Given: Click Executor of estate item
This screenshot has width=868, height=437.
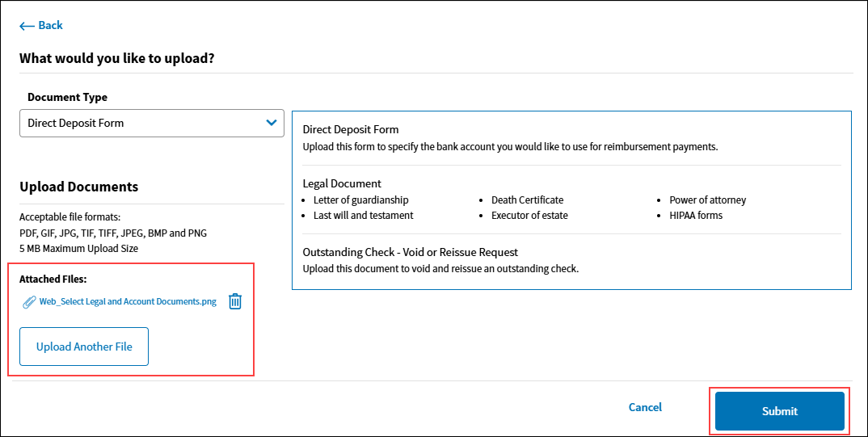Looking at the screenshot, I should [x=529, y=215].
